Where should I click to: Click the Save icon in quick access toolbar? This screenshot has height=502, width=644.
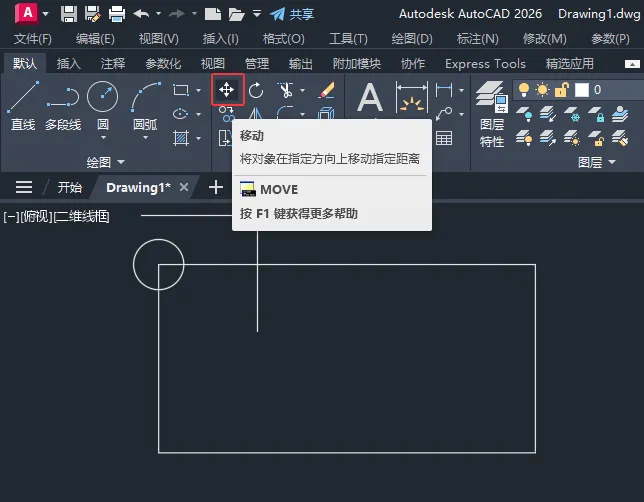[69, 14]
